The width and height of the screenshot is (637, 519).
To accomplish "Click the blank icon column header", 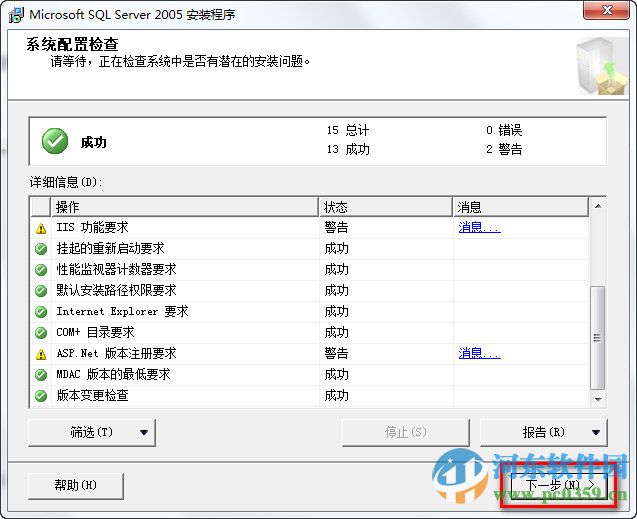I will (41, 207).
